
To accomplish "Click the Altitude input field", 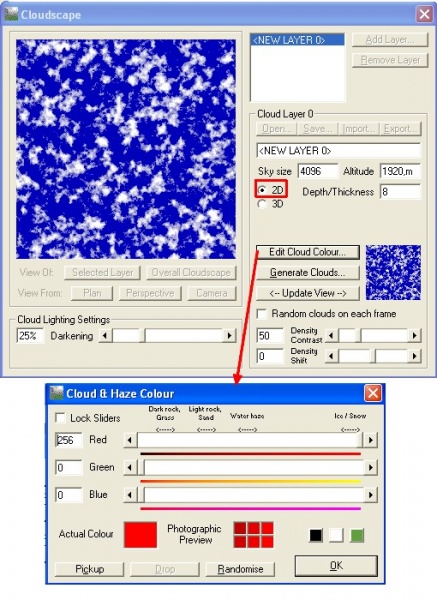I will [400, 171].
